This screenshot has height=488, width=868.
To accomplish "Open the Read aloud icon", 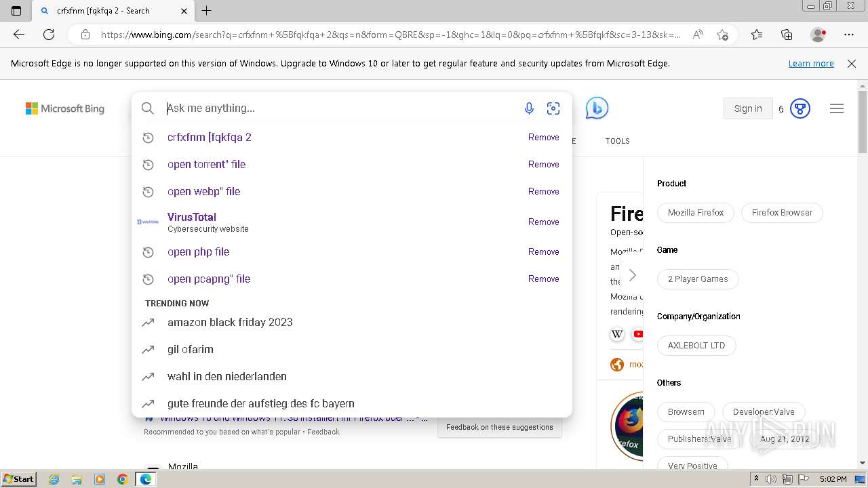I will (x=698, y=35).
